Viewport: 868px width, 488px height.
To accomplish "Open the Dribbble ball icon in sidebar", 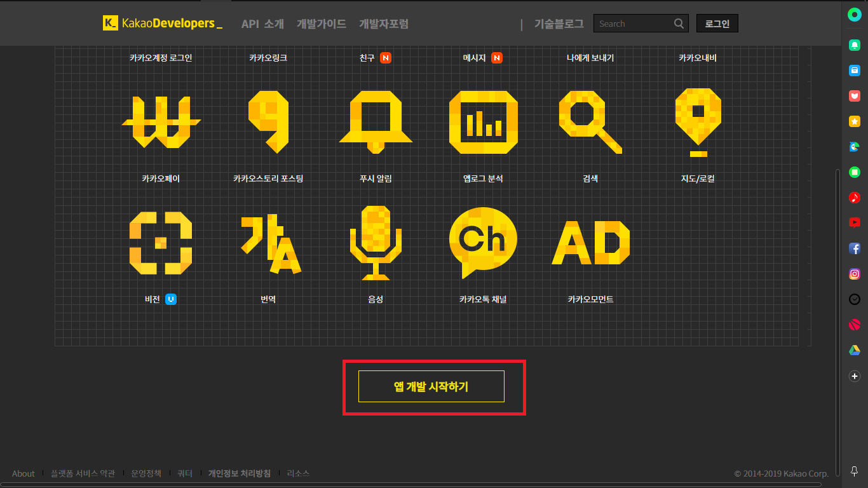I will tap(855, 325).
